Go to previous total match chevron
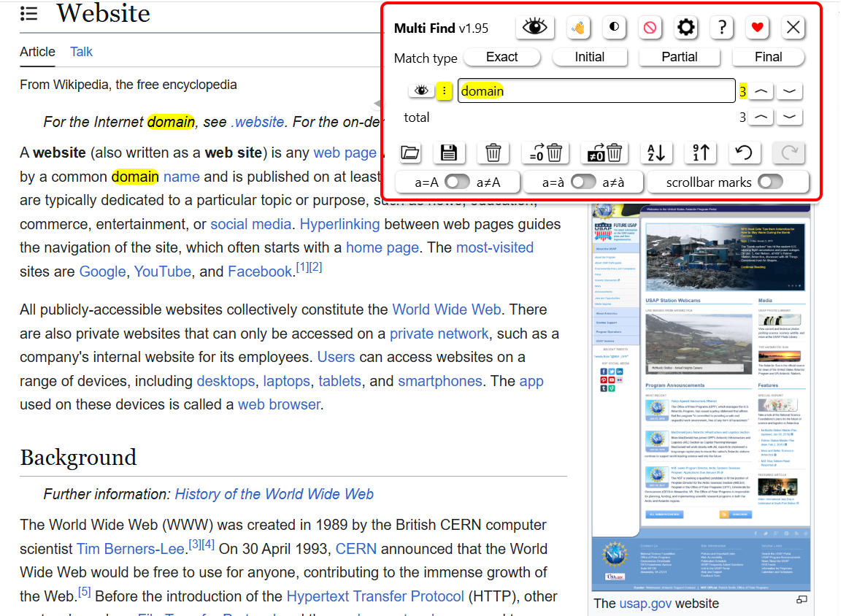Image resolution: width=846 pixels, height=616 pixels. (x=761, y=117)
